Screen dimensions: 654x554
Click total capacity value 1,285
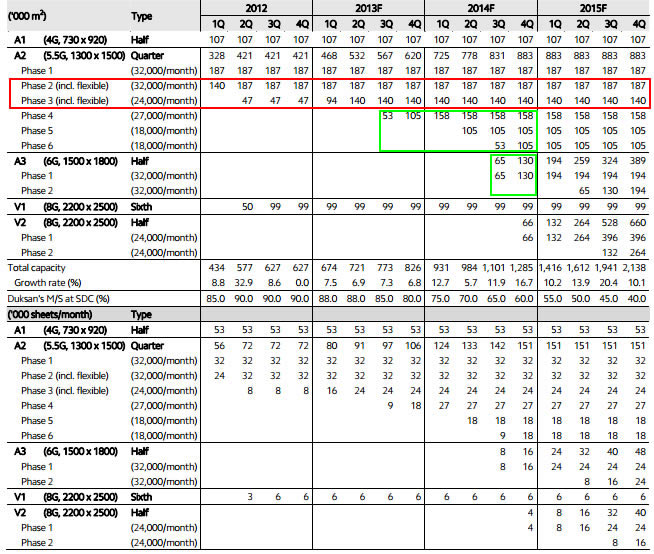[x=522, y=268]
